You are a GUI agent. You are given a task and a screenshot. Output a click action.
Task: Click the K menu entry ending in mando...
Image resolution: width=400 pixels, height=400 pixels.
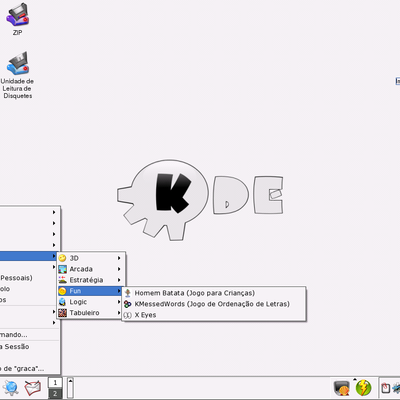click(29, 334)
